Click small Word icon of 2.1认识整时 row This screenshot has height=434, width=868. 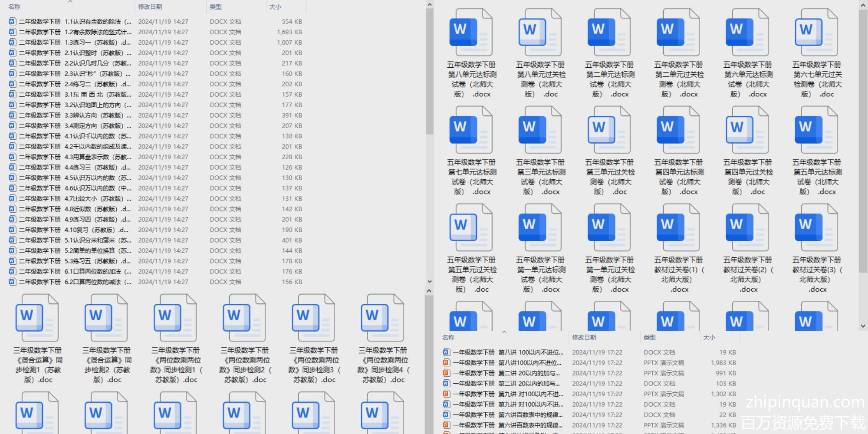click(x=12, y=53)
